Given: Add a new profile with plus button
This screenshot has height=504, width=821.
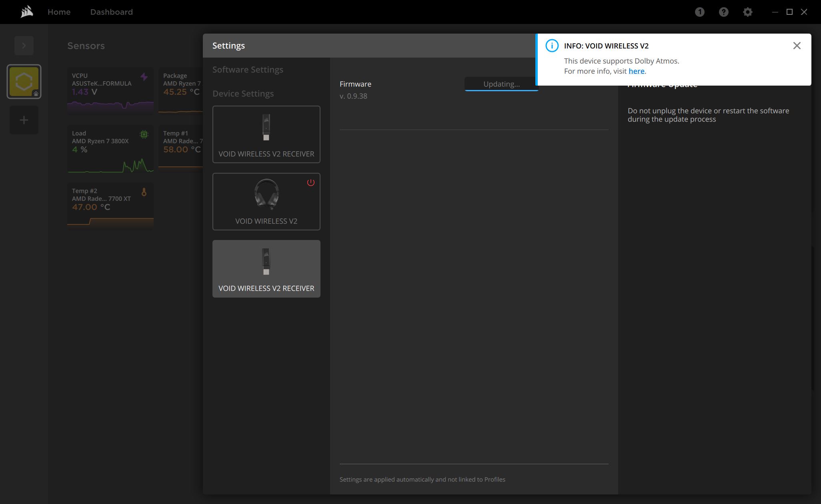Looking at the screenshot, I should (24, 120).
